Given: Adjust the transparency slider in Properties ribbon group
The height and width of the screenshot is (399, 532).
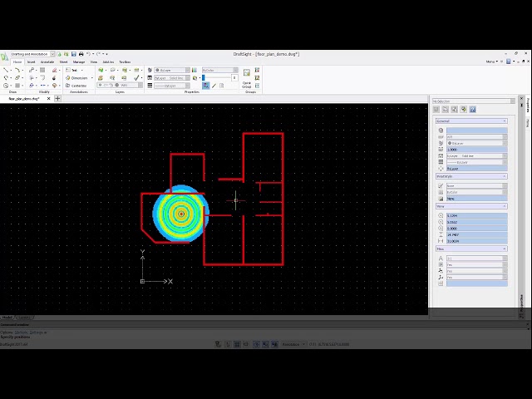Looking at the screenshot, I should 216,77.
